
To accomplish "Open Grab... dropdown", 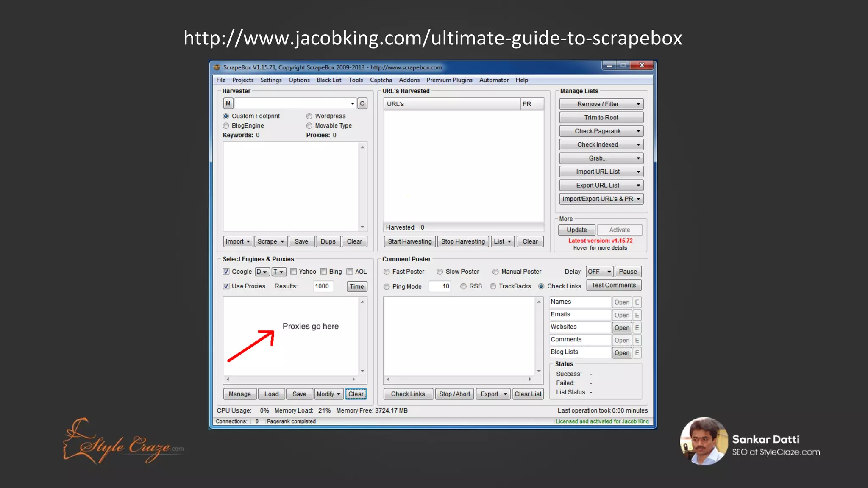I will [x=601, y=158].
